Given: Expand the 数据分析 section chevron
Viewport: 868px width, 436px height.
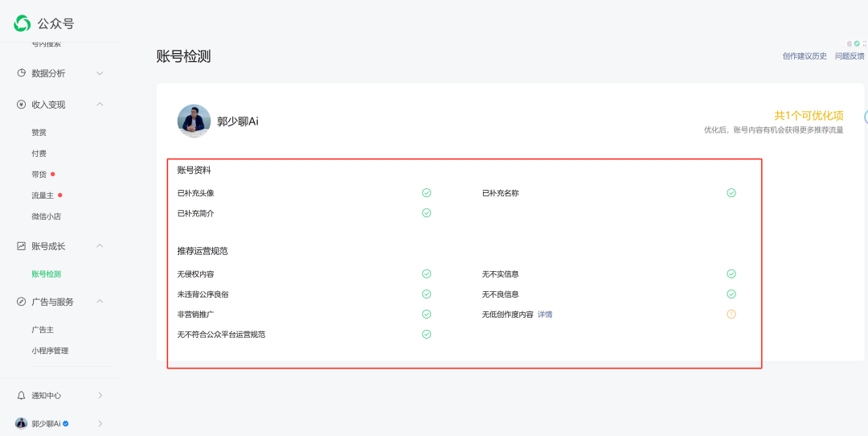Looking at the screenshot, I should click(x=100, y=73).
